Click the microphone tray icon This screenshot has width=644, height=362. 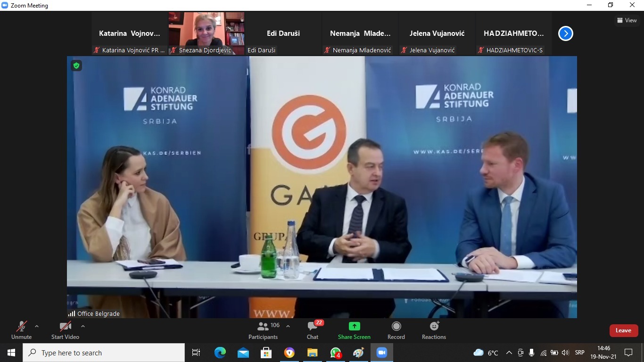click(x=532, y=353)
